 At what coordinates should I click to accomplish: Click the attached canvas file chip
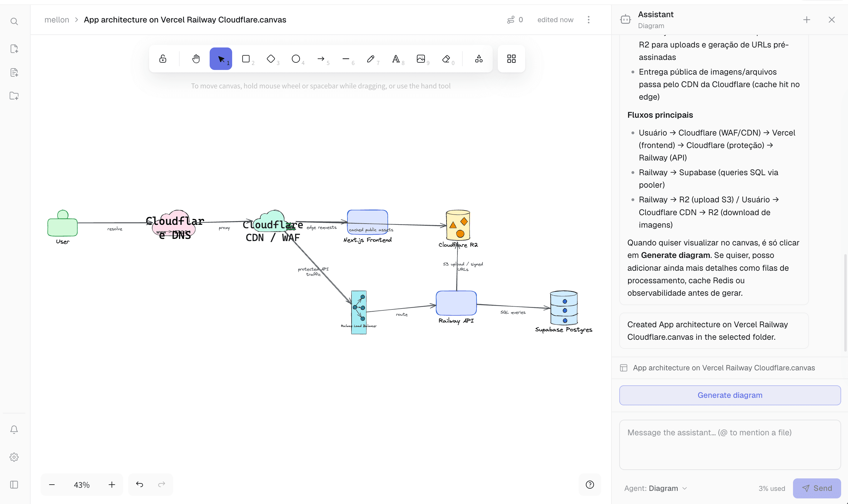pos(724,368)
